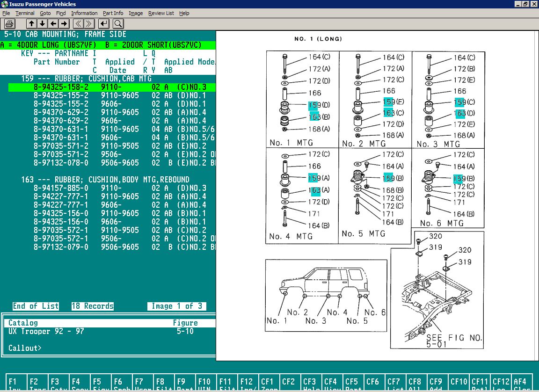The height and width of the screenshot is (392, 539).
Task: Click the CF7 function key button
Action: 395,383
